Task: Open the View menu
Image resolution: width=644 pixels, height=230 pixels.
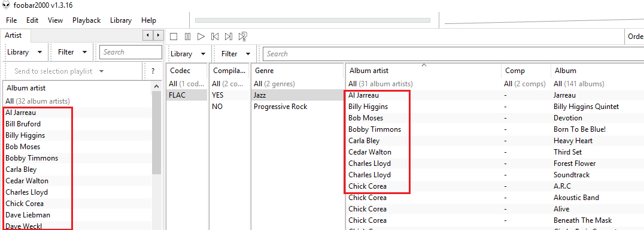Action: (x=55, y=20)
